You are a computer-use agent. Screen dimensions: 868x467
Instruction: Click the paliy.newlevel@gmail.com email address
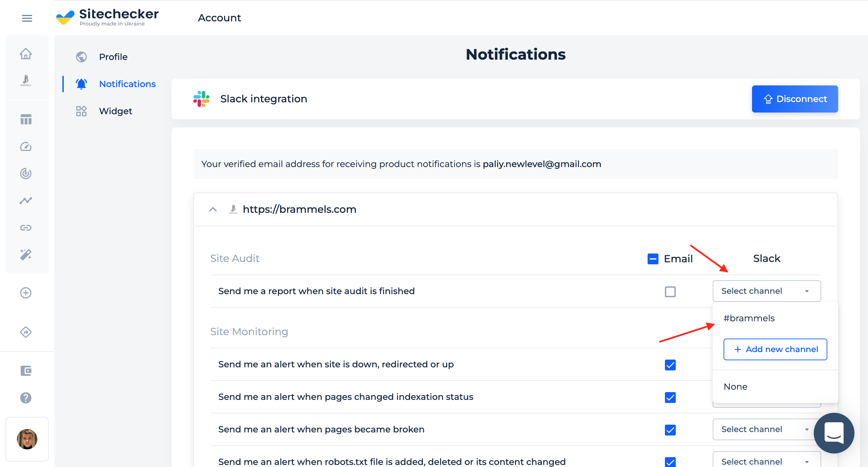pyautogui.click(x=542, y=164)
